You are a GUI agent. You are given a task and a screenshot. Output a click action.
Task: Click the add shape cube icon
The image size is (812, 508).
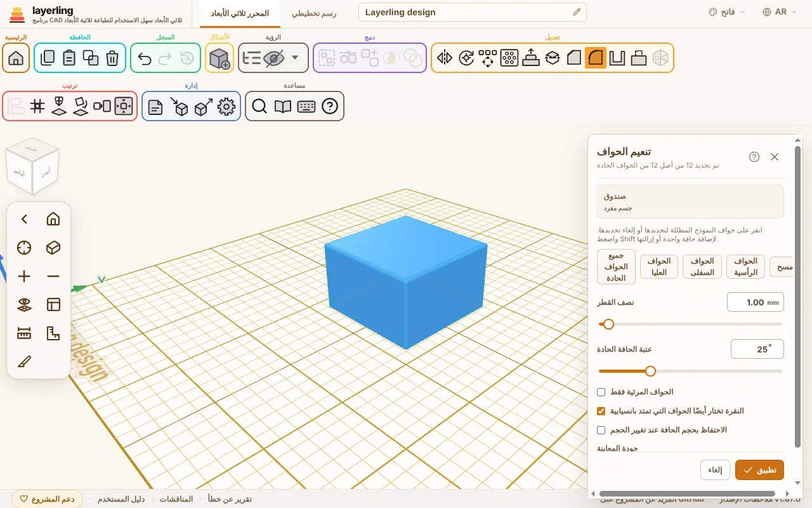(219, 58)
